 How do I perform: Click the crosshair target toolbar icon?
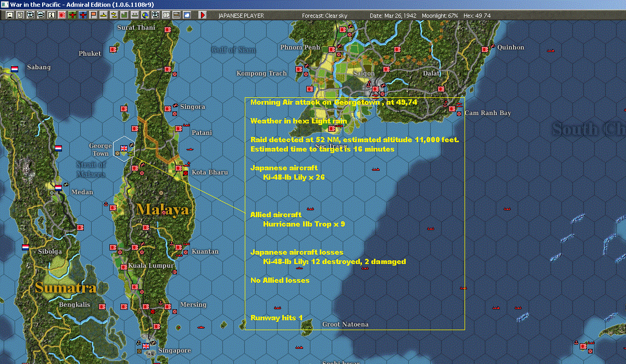[156, 15]
